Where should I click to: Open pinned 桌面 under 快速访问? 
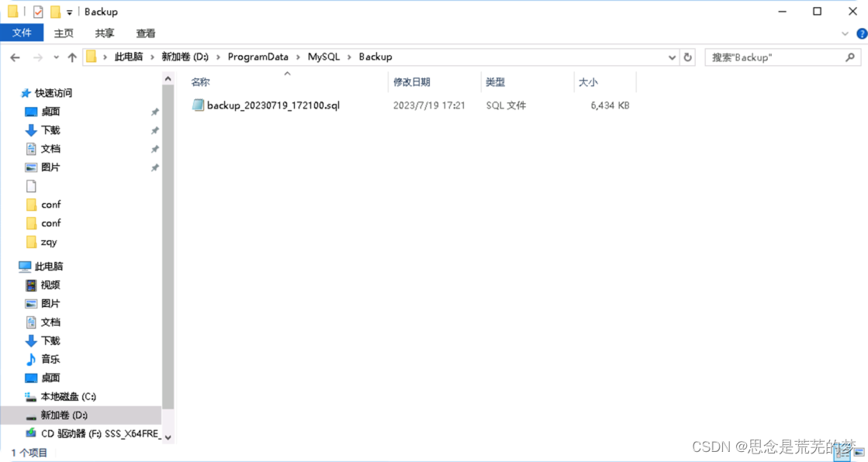tap(50, 112)
